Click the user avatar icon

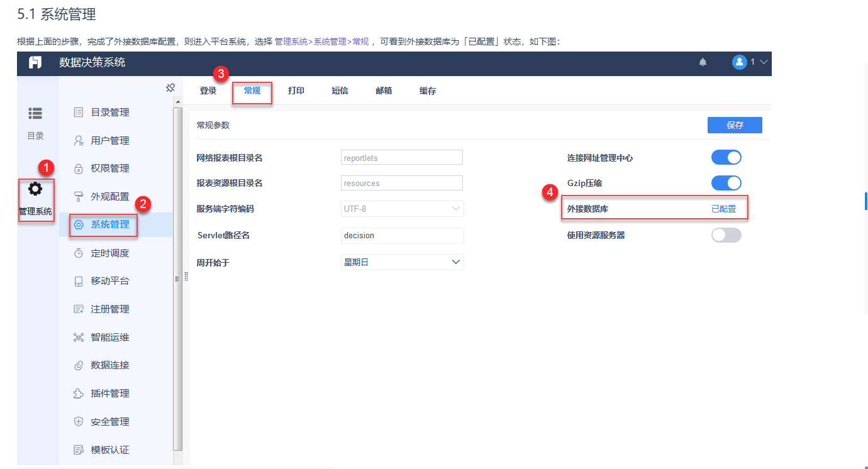[x=739, y=62]
